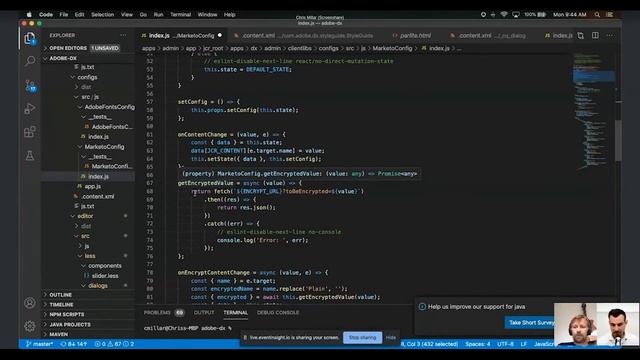The image size is (640, 360).
Task: Collapse the editor folder
Action: click(85, 216)
